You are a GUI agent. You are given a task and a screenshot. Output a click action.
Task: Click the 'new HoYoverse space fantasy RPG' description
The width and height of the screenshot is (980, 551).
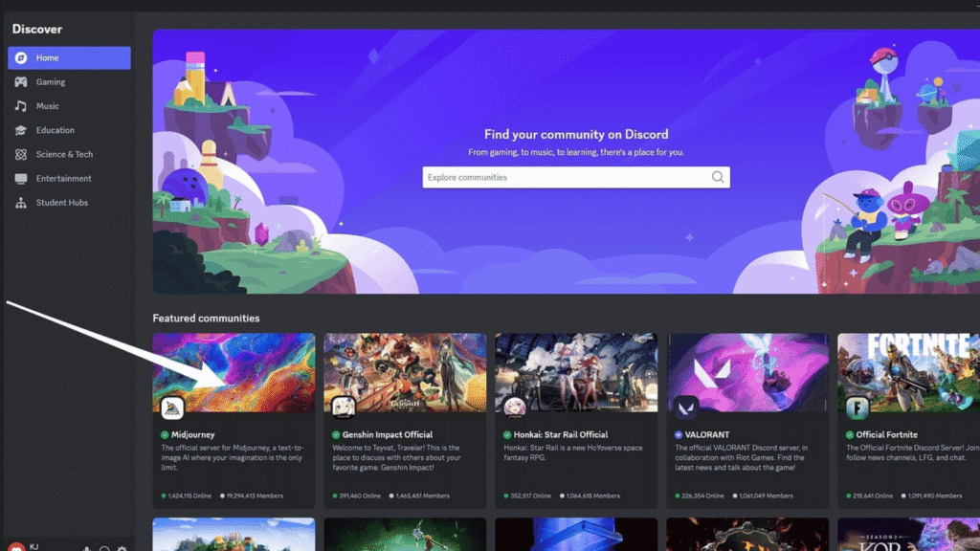pyautogui.click(x=573, y=452)
